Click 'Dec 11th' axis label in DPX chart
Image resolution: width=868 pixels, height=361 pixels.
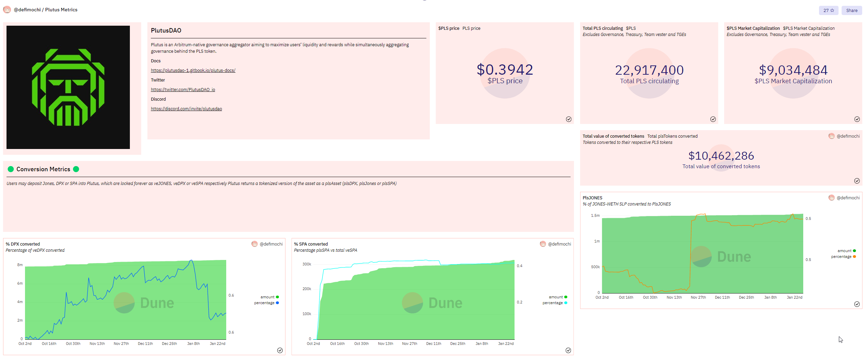coord(145,344)
